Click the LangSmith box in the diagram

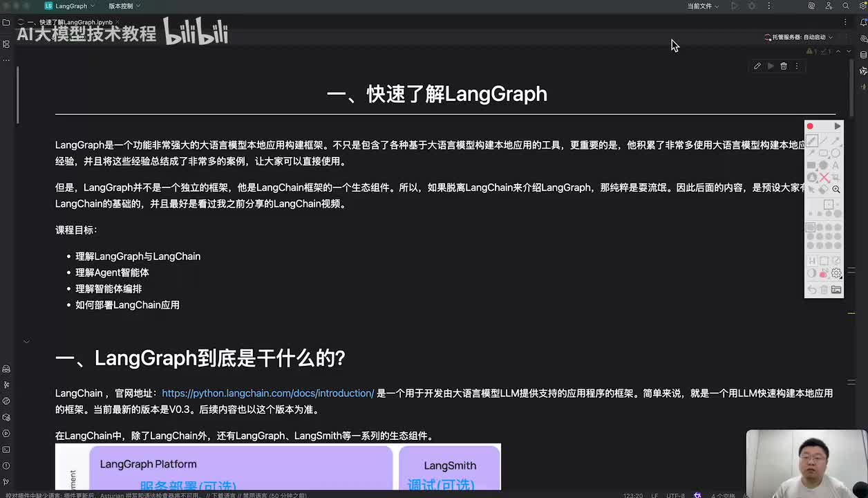pos(450,467)
